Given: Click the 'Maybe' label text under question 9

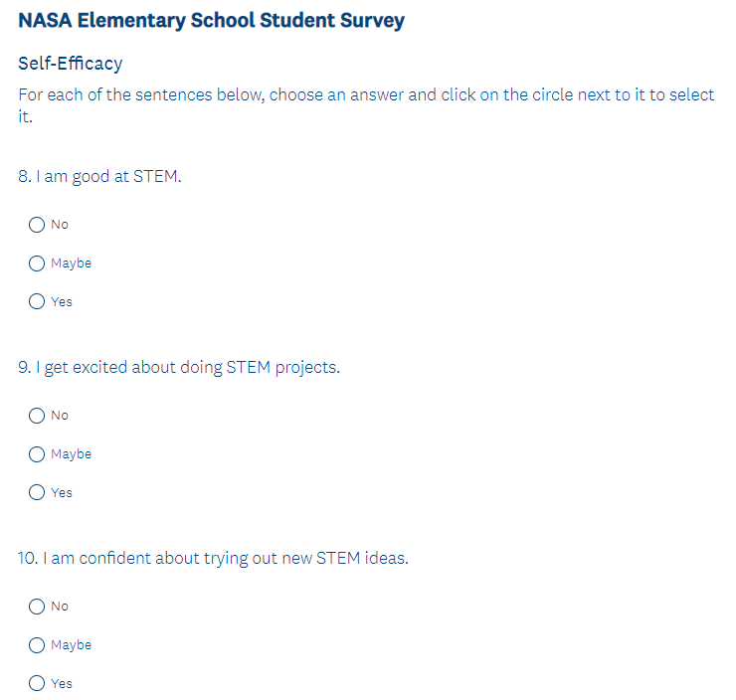Looking at the screenshot, I should point(71,454).
